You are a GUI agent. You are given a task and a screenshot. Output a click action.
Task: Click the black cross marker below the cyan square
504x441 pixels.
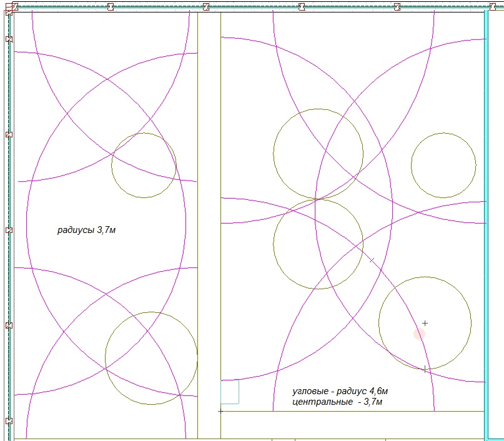pyautogui.click(x=220, y=411)
